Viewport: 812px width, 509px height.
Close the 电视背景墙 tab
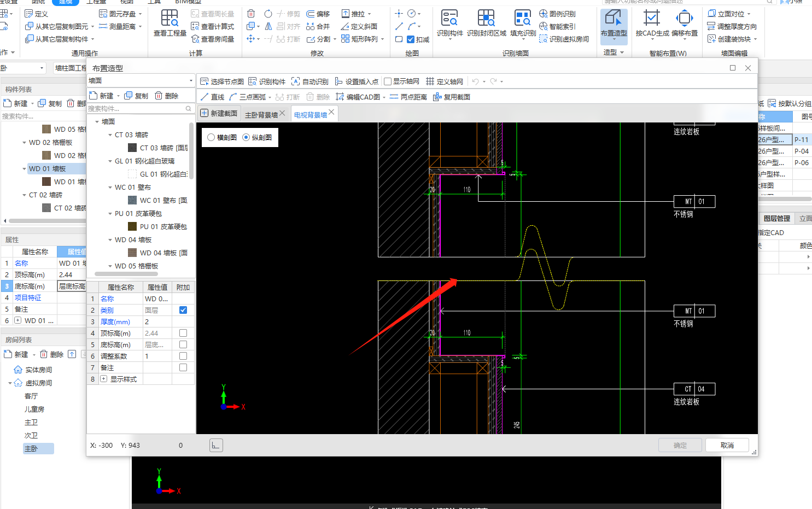(331, 112)
